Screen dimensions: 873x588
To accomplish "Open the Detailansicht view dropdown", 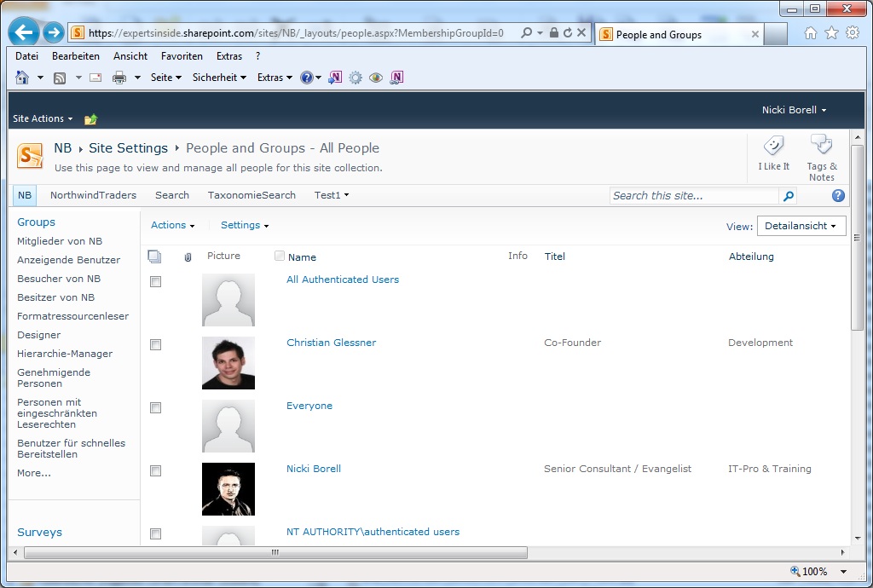I will pos(801,226).
